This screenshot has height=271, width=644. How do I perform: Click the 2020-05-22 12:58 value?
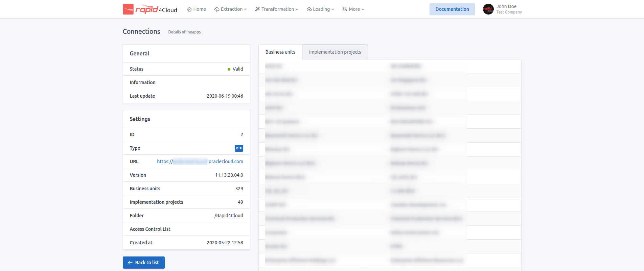pyautogui.click(x=225, y=243)
